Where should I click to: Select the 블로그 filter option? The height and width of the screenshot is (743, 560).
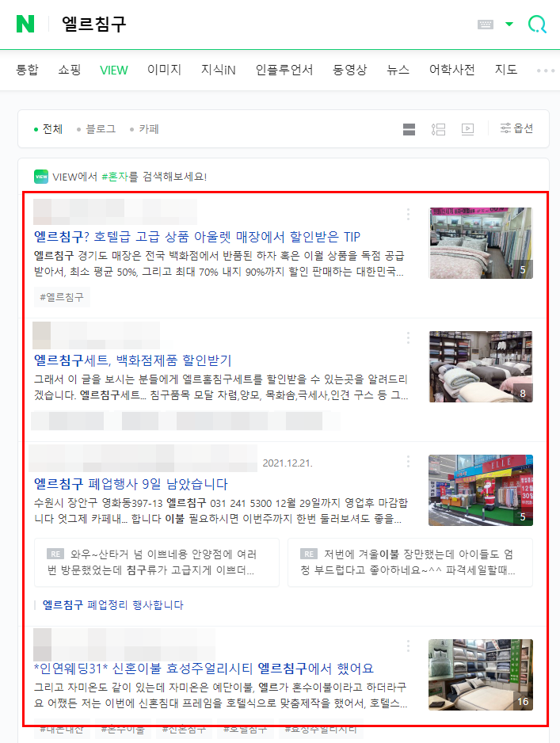pos(96,129)
